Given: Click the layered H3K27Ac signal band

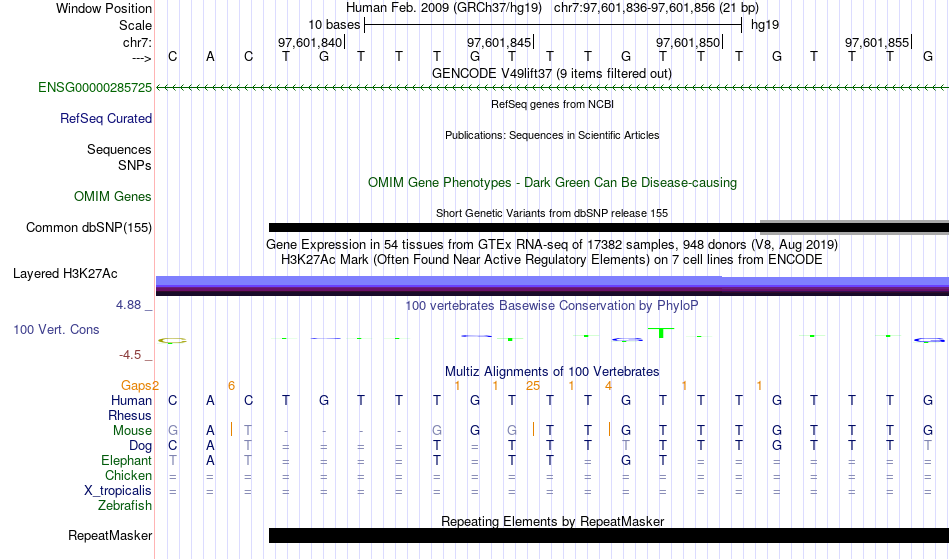Looking at the screenshot, I should [x=552, y=286].
